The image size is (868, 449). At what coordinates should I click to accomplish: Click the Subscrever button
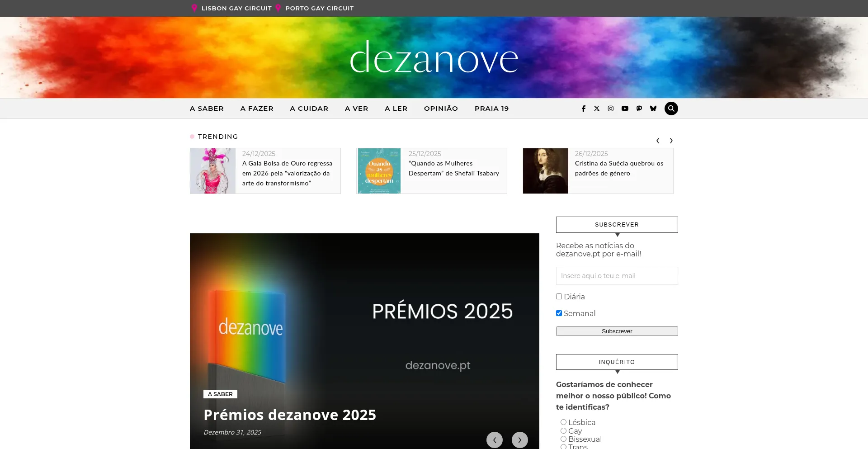617,331
